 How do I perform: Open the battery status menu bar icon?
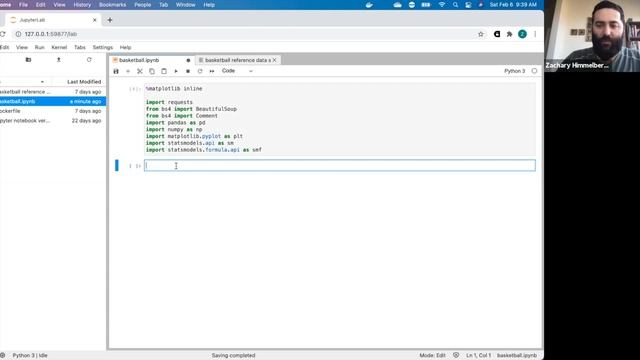[426, 5]
